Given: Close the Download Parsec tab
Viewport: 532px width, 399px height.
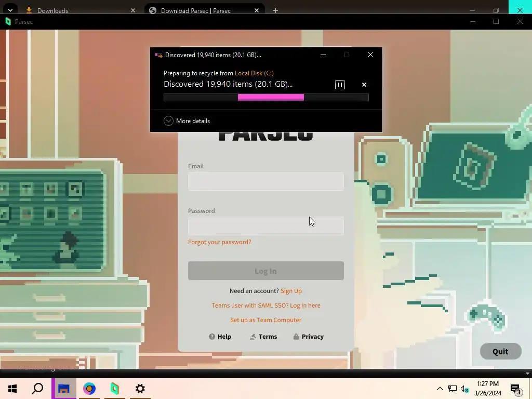Looking at the screenshot, I should (257, 10).
